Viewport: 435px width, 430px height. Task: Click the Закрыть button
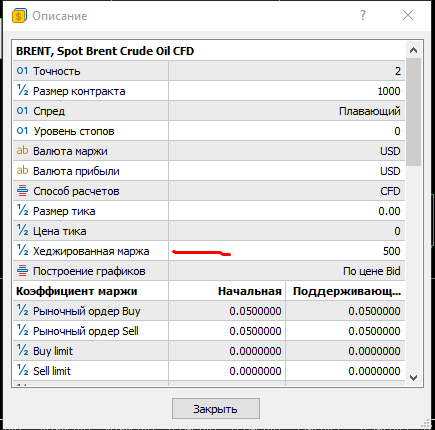(216, 408)
